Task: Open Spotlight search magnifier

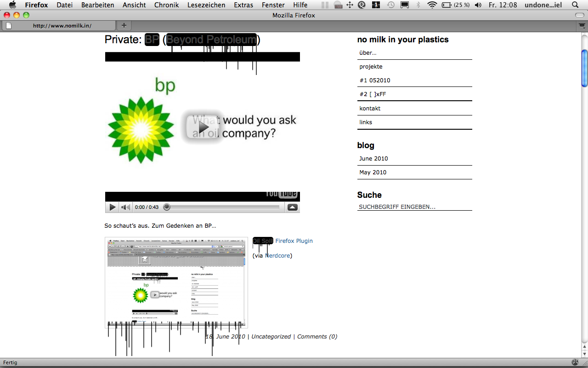Action: pos(575,5)
